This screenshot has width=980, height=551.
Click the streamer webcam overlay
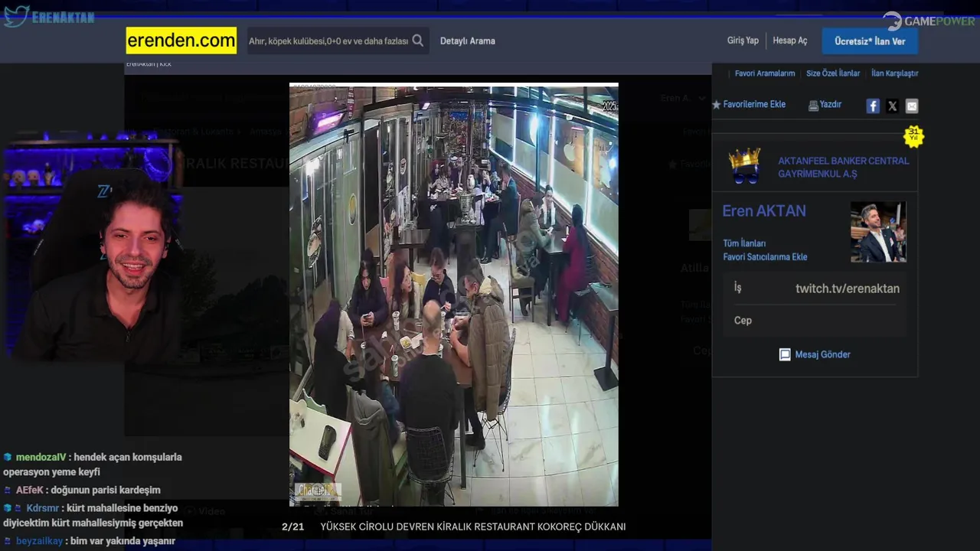[92, 249]
